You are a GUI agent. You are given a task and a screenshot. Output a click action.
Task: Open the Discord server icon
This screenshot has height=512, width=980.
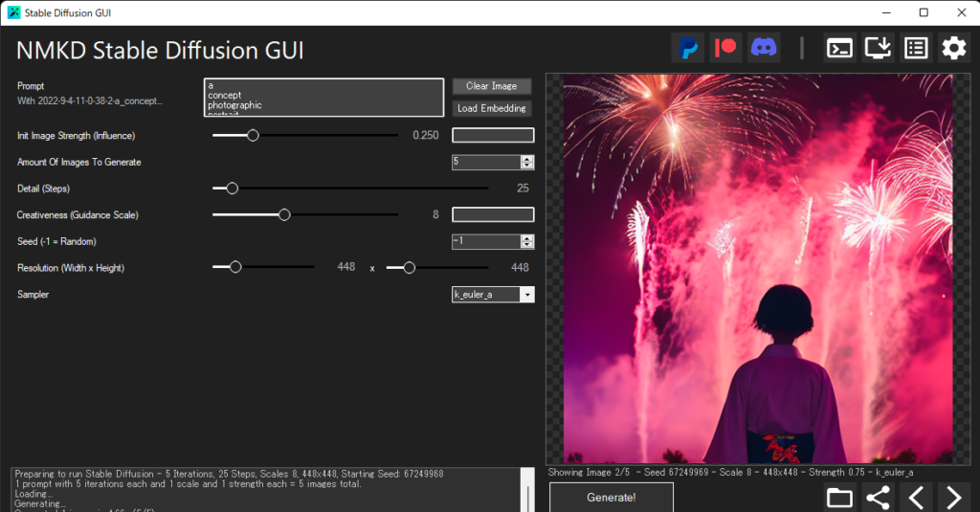pos(764,48)
